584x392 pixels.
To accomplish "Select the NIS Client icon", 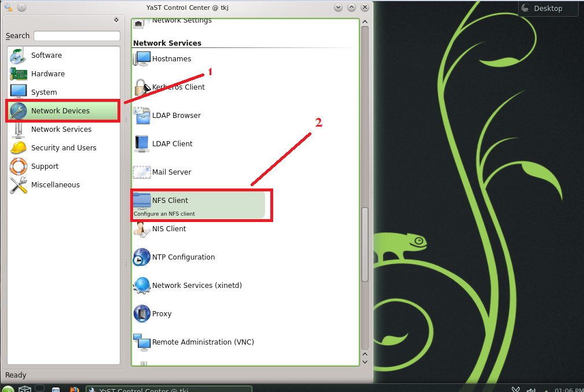I will pos(141,228).
